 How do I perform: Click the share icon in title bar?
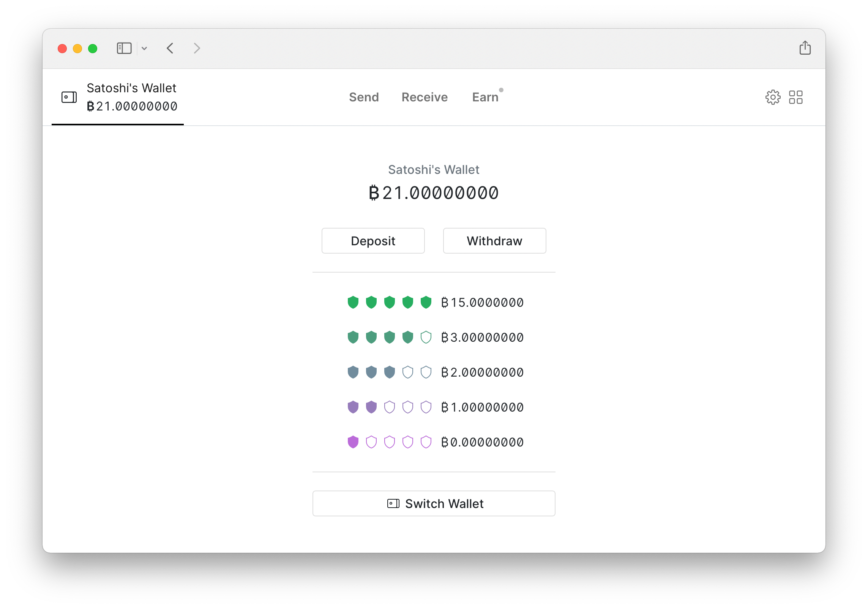coord(805,48)
